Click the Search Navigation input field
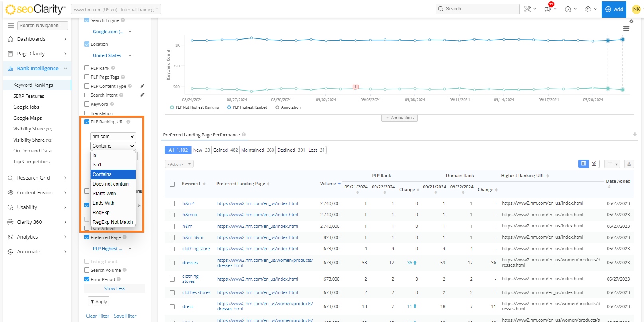 click(43, 25)
